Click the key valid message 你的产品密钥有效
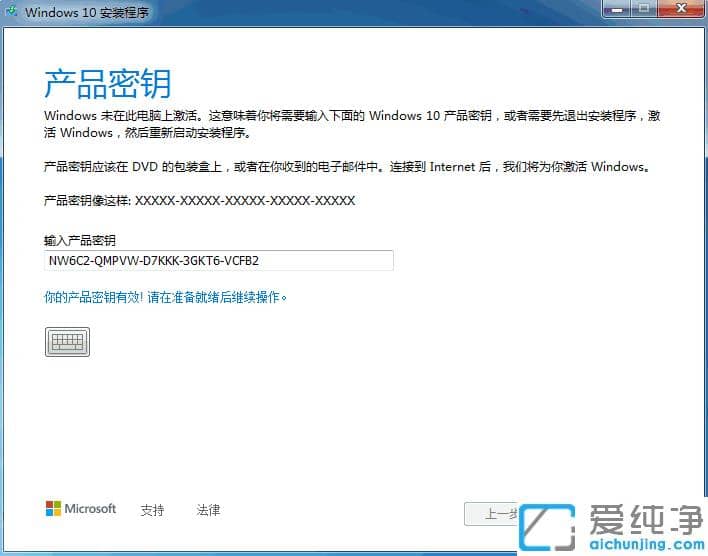Viewport: 708px width, 556px height. 93,297
